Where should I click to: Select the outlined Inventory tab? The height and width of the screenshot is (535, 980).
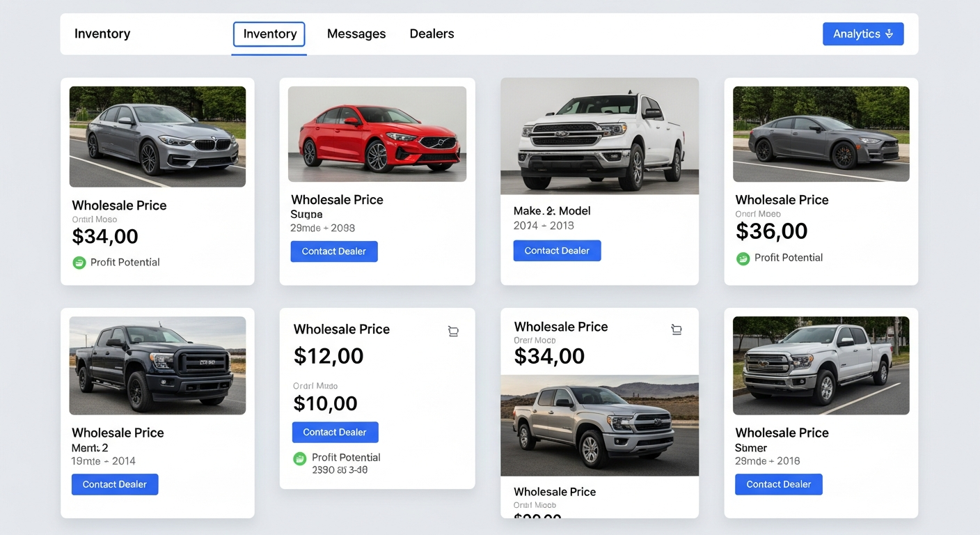[x=269, y=34]
